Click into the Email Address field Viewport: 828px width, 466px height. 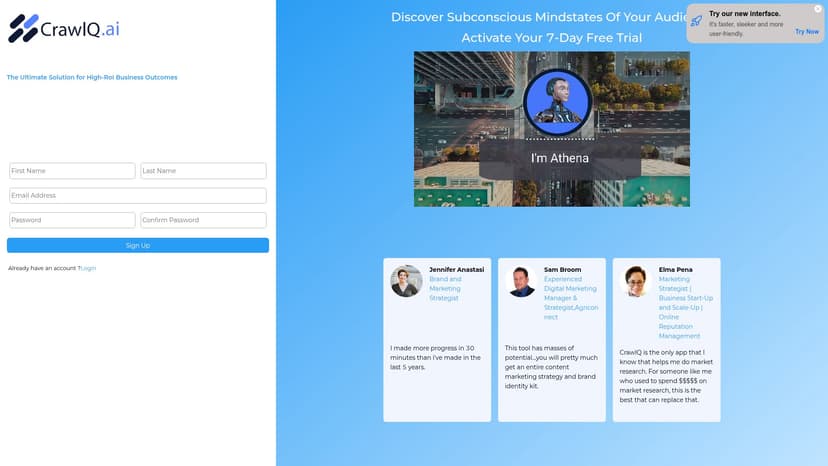click(137, 196)
